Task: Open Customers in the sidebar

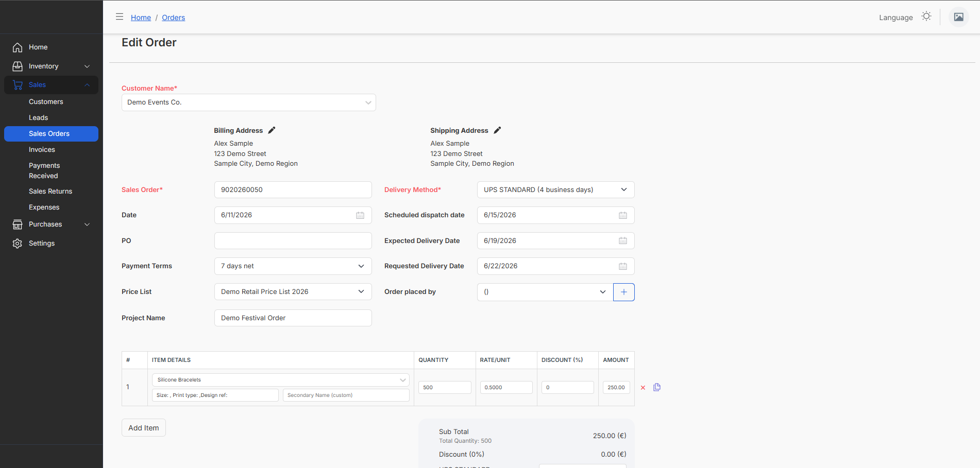Action: pos(46,102)
